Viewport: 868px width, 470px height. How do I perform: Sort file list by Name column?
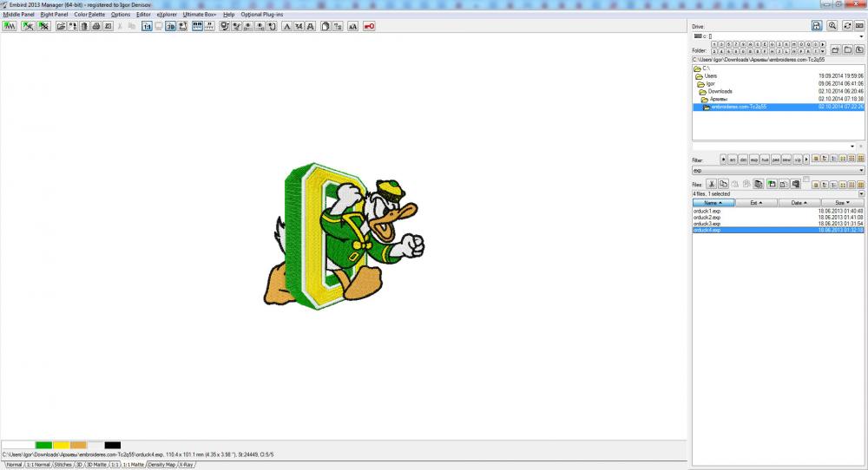point(713,203)
